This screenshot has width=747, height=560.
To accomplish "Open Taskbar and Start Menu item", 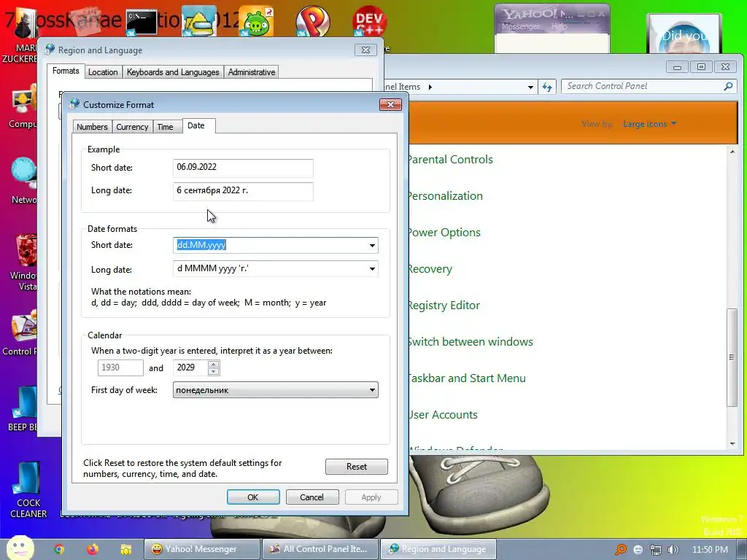I will click(x=467, y=378).
